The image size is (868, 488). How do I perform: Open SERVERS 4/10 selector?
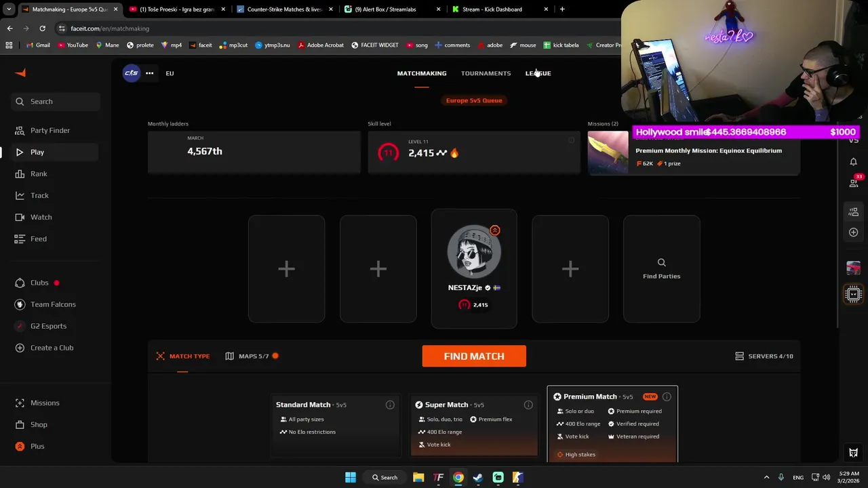(x=764, y=356)
